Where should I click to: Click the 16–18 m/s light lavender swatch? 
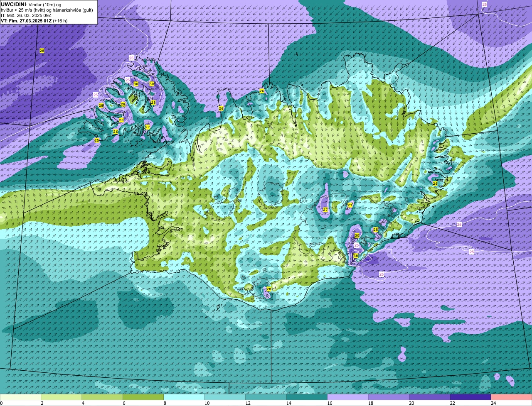[x=348, y=397]
